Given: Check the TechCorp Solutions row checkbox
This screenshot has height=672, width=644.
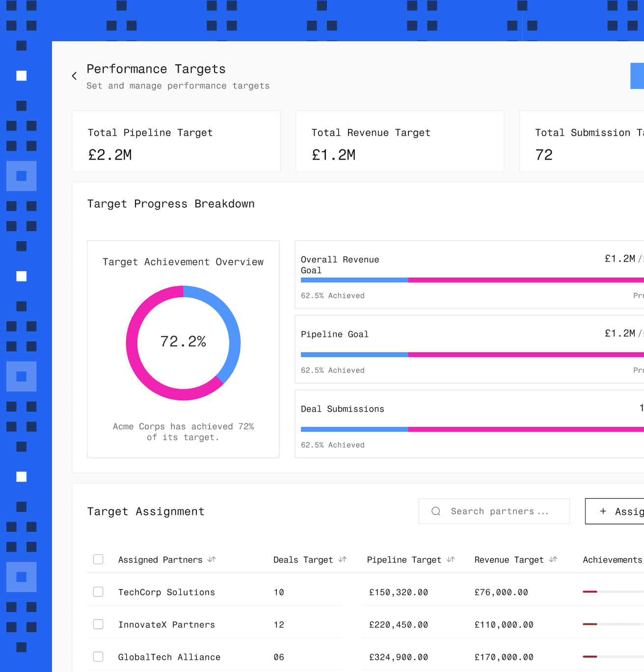Looking at the screenshot, I should tap(98, 591).
